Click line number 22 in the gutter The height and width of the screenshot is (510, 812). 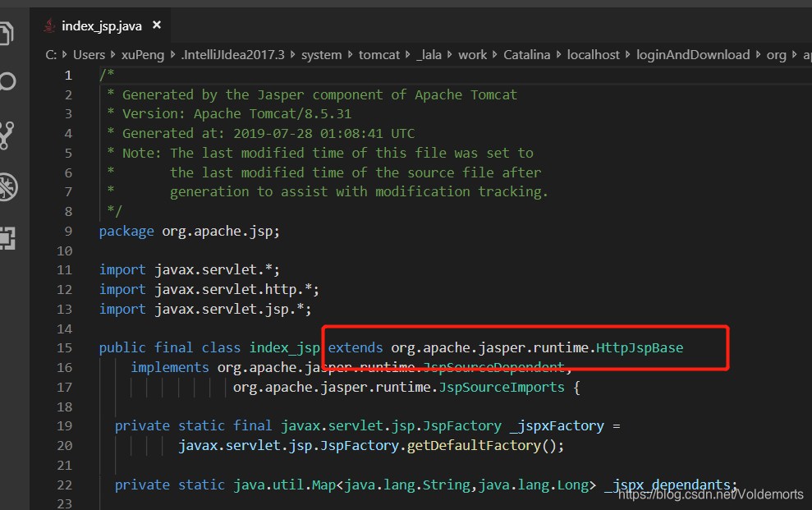[x=65, y=485]
